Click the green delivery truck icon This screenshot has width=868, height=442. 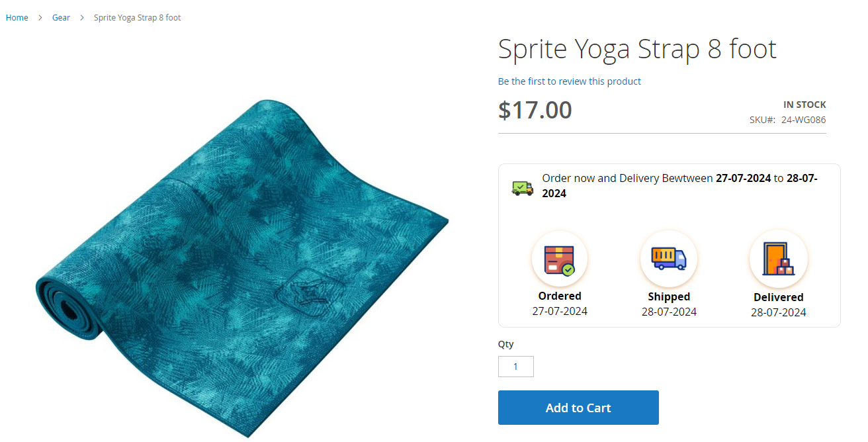tap(522, 188)
